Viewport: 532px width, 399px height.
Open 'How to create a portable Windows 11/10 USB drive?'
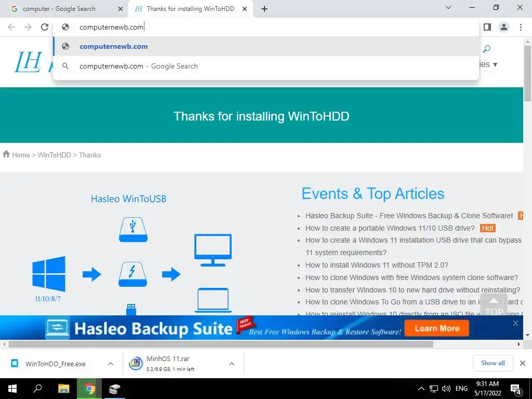390,228
